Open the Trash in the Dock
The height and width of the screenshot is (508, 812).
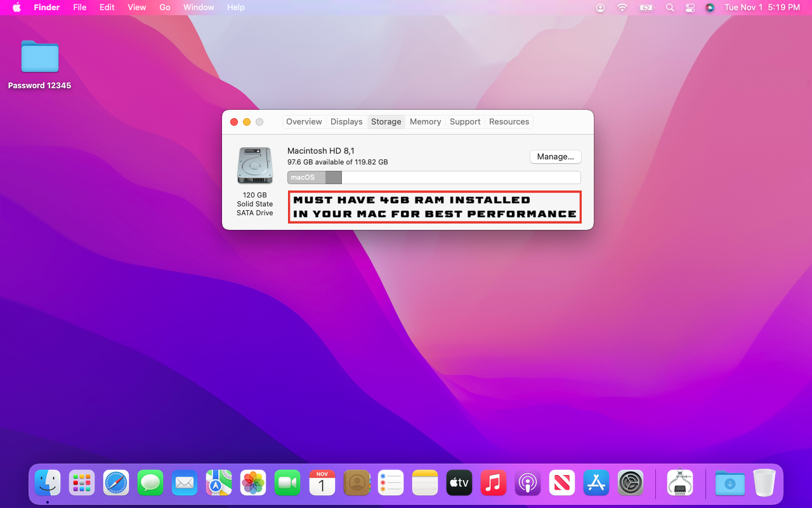764,483
